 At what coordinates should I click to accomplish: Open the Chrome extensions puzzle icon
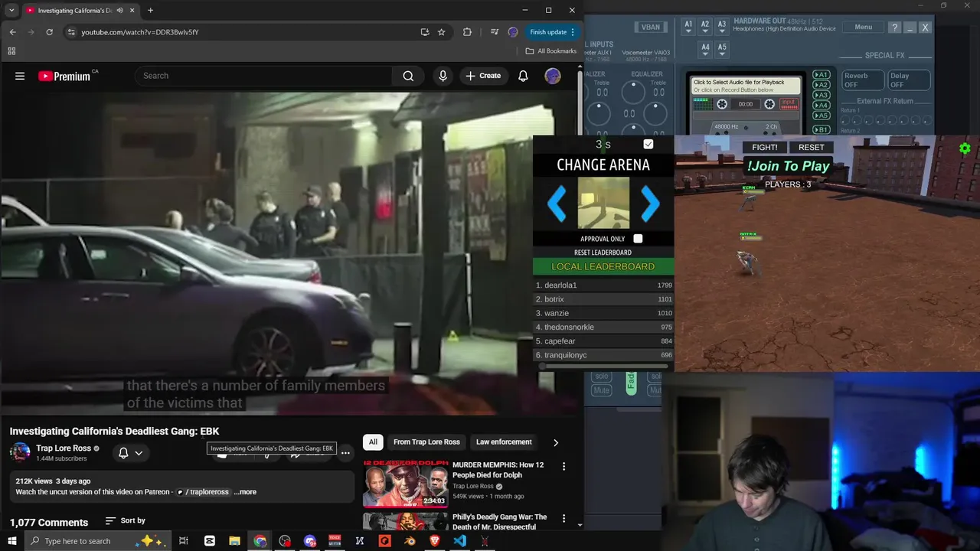(467, 32)
